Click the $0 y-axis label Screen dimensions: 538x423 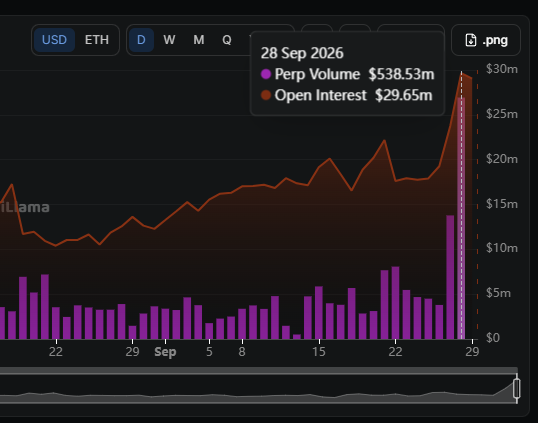tap(493, 338)
